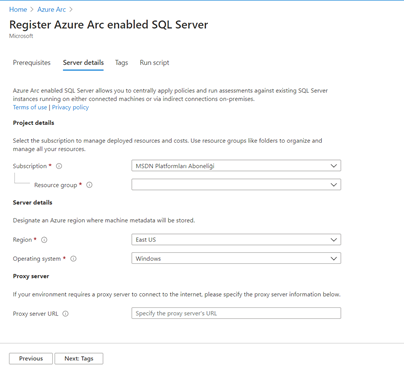The image size is (404, 370).
Task: Focus the Proxy server URL input field
Action: point(236,313)
